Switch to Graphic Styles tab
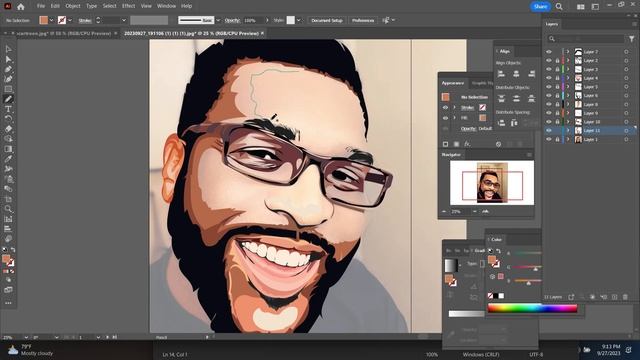 [x=482, y=83]
